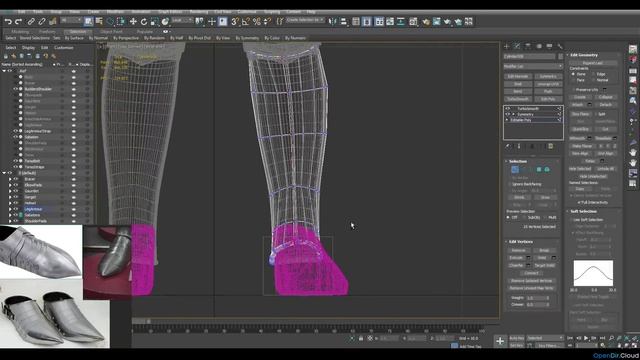Screen dimensions: 640x360
Task: Toggle the Percent Snap icon
Action: (x=256, y=22)
